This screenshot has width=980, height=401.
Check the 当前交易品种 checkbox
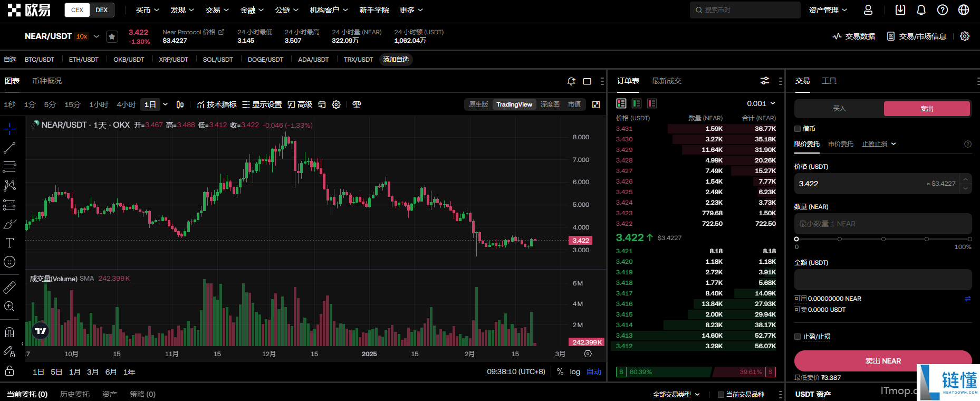(x=721, y=394)
